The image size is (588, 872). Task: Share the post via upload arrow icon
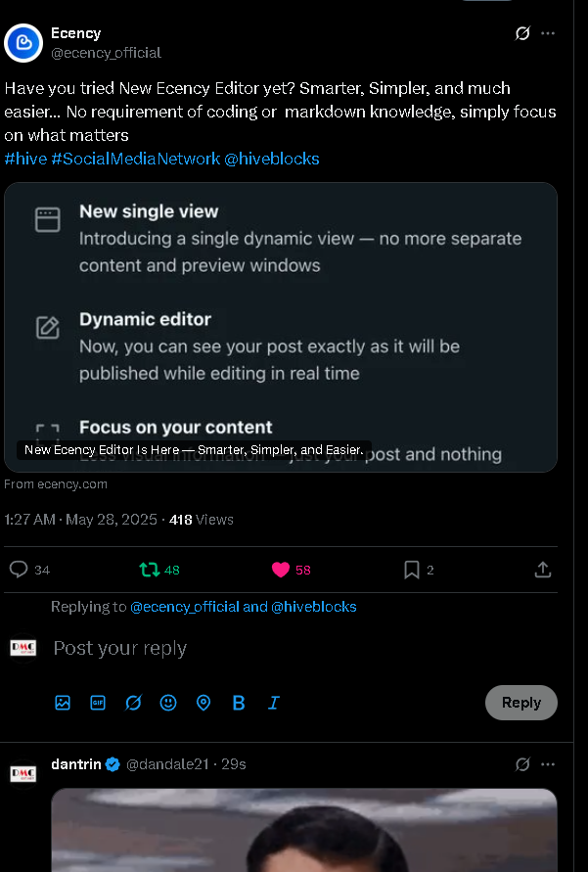pos(543,570)
